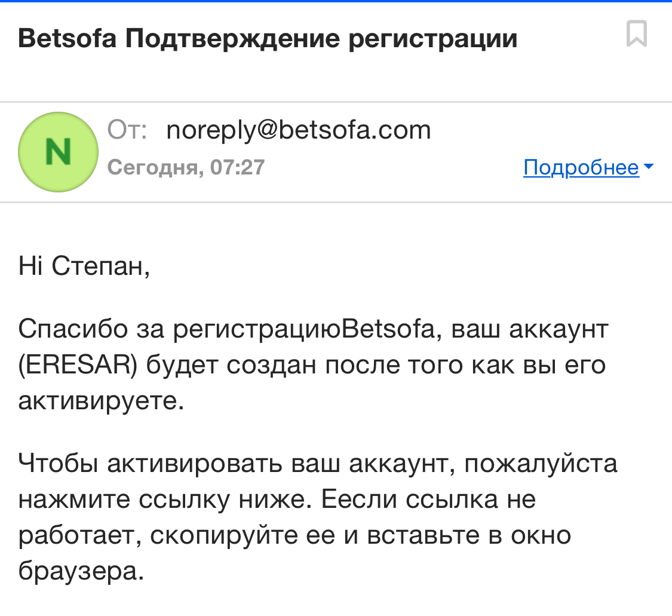This screenshot has height=616, width=672.
Task: Tap sender address noreply@betsofa.com
Action: (298, 130)
